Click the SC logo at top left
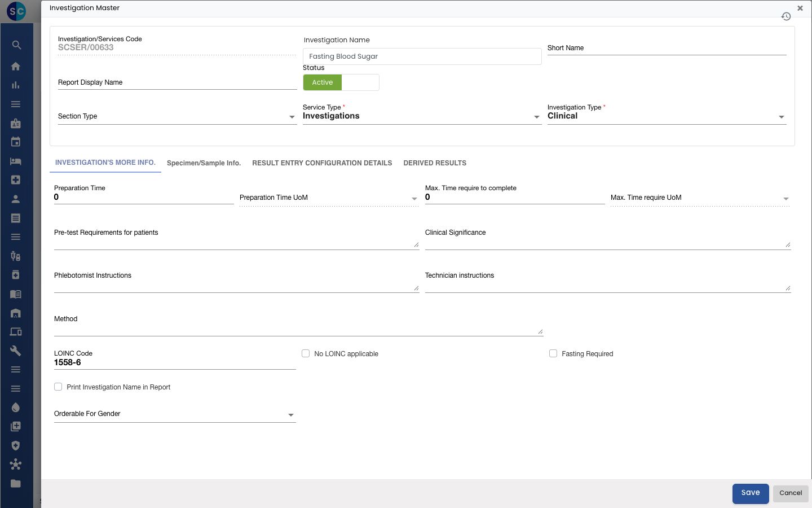Screen dimensions: 812x508 coord(16,11)
